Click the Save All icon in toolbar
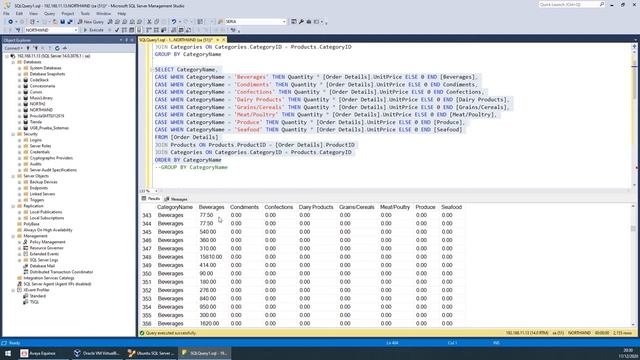640x360 pixels. click(x=70, y=22)
